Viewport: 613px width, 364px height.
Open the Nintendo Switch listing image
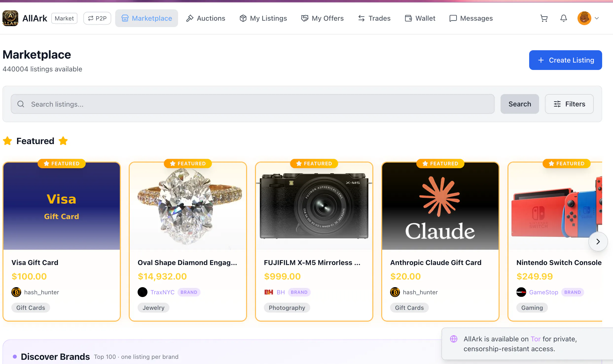pos(555,206)
